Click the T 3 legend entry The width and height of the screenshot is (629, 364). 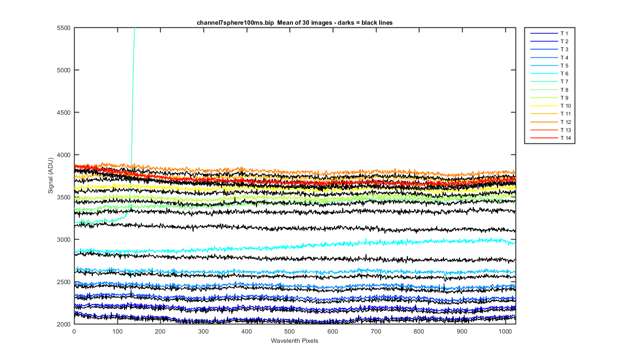pos(550,49)
